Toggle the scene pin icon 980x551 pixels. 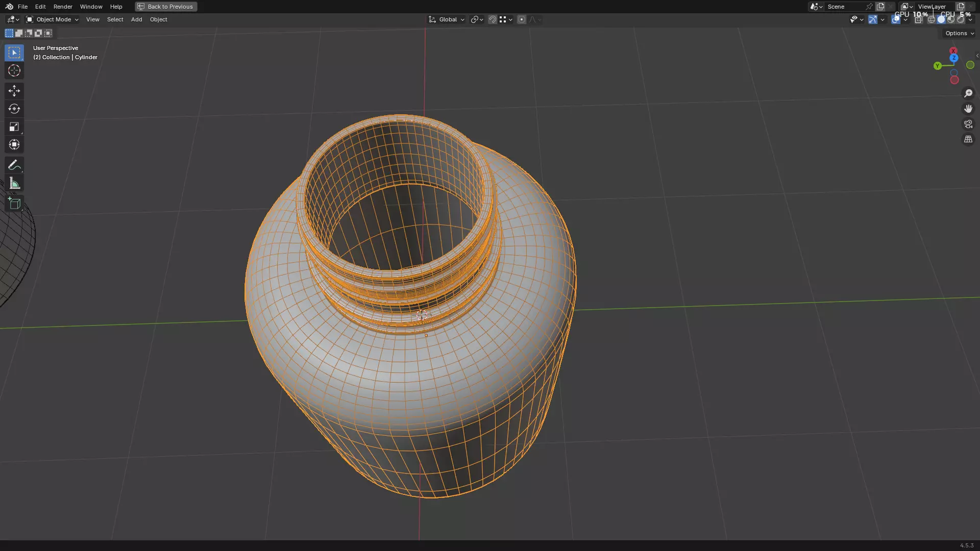click(869, 7)
